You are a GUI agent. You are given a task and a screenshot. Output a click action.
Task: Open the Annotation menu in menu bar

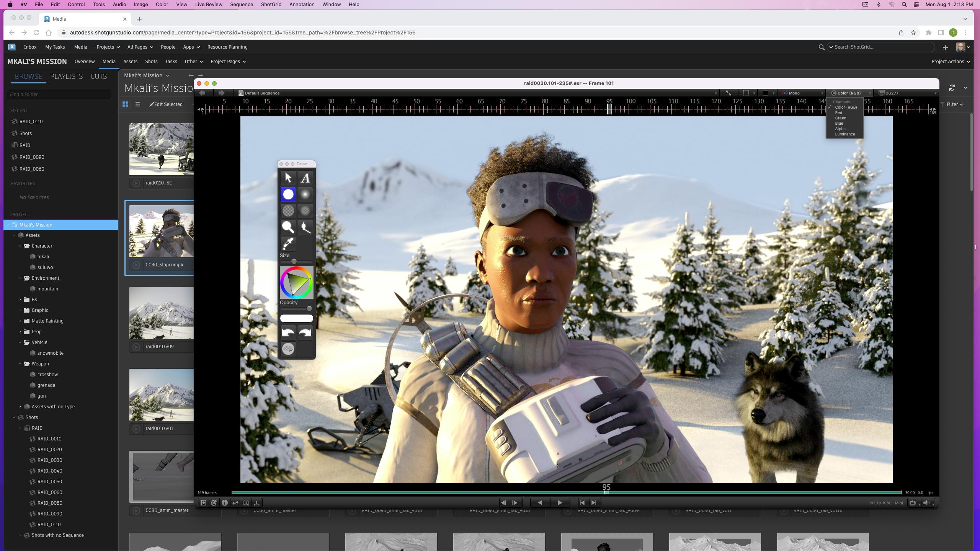(302, 5)
